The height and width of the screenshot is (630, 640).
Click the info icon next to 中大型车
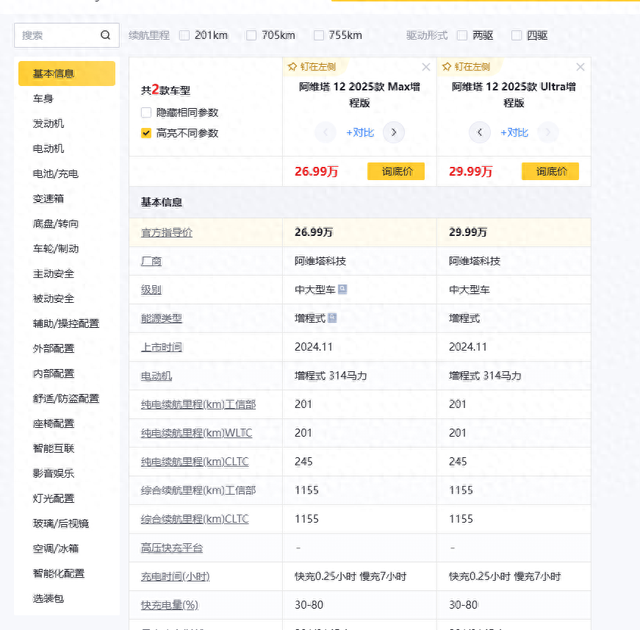342,289
